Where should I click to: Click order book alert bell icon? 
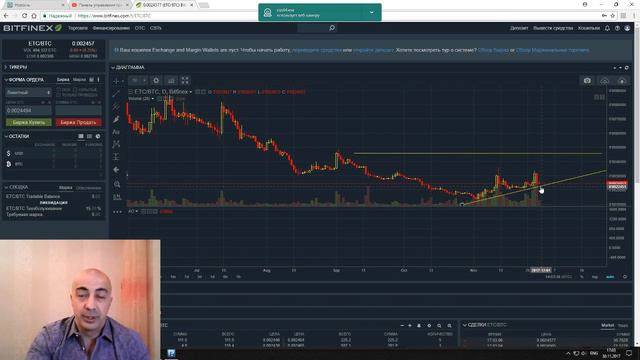tap(419, 326)
